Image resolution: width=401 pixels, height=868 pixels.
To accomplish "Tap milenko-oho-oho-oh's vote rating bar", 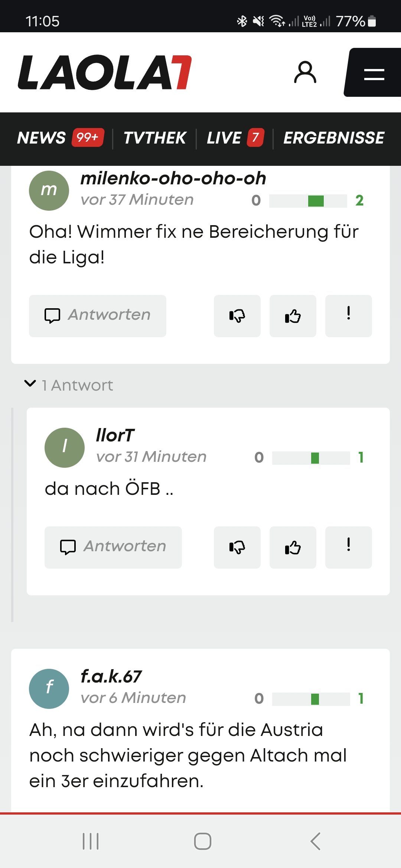I will pos(308,201).
